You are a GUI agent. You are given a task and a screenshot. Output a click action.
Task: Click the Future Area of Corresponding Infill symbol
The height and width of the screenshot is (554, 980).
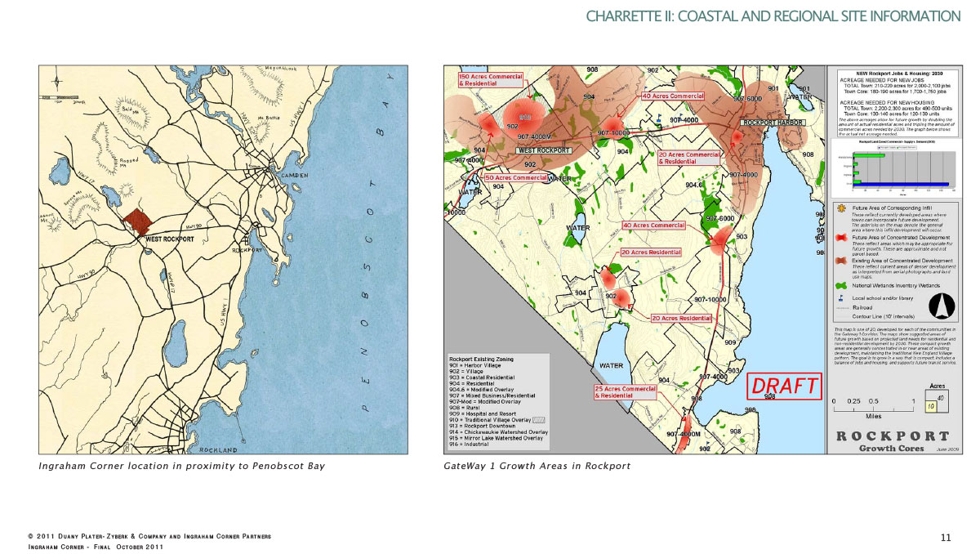click(x=840, y=209)
